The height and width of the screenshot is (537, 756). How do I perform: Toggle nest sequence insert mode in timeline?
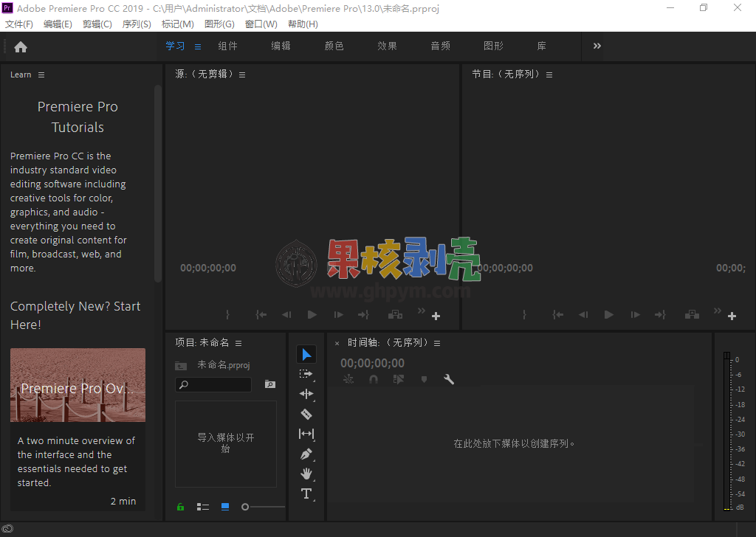(x=348, y=379)
